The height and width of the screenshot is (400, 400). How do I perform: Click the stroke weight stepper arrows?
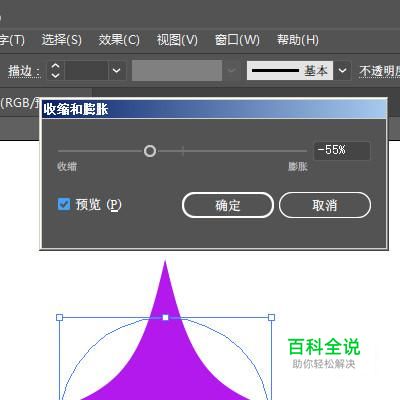55,71
